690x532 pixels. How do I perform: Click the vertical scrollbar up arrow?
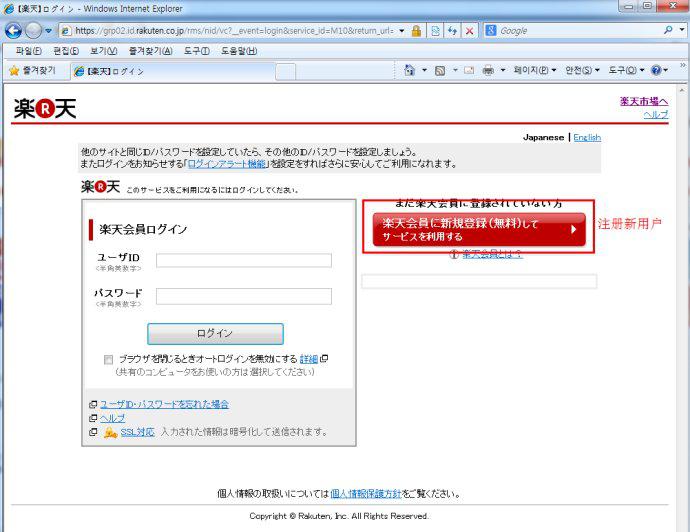pyautogui.click(x=683, y=90)
